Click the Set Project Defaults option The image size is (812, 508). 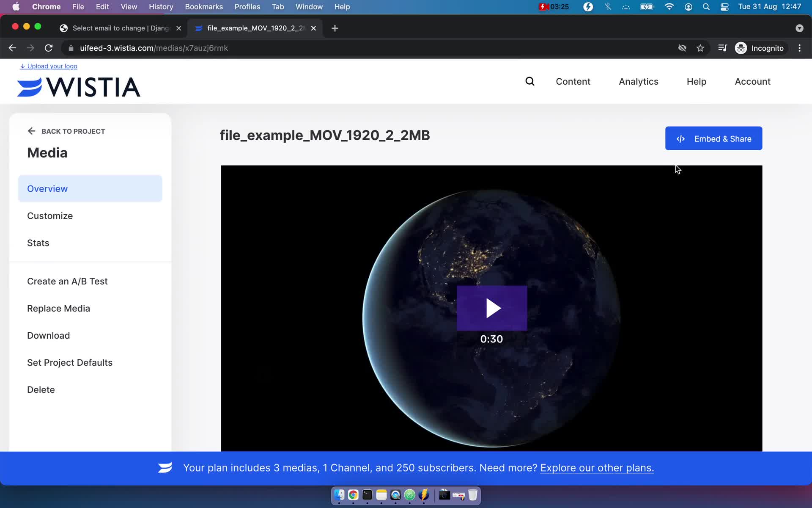[x=70, y=362]
